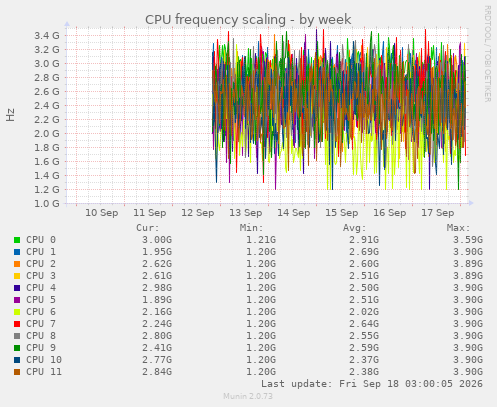Click the '10 Sep' x-axis label
Viewport: 497px width, 407px height.
point(102,213)
